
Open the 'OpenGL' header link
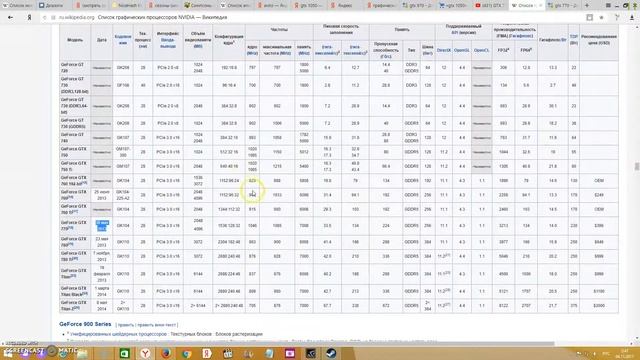point(462,50)
